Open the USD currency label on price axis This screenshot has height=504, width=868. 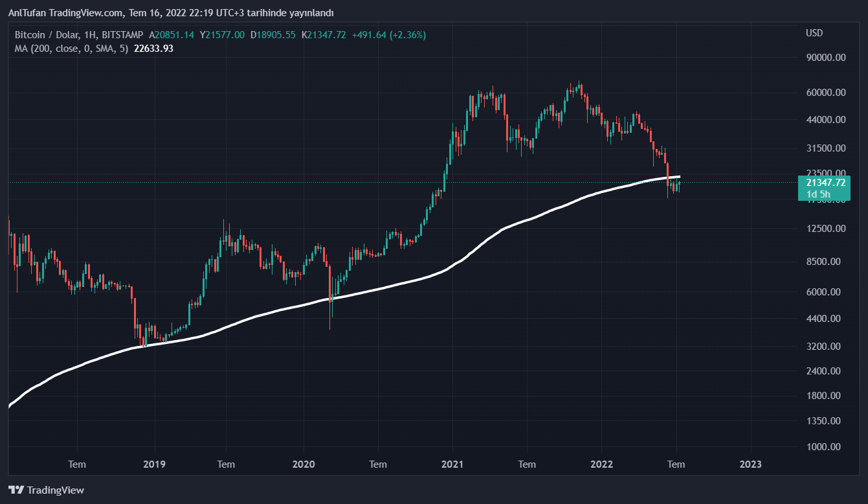coord(814,33)
